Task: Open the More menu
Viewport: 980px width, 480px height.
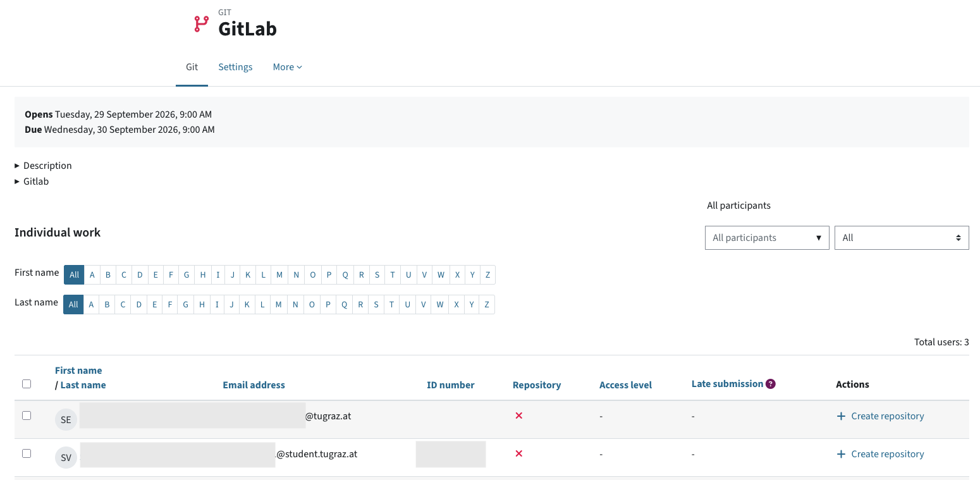Action: tap(288, 67)
